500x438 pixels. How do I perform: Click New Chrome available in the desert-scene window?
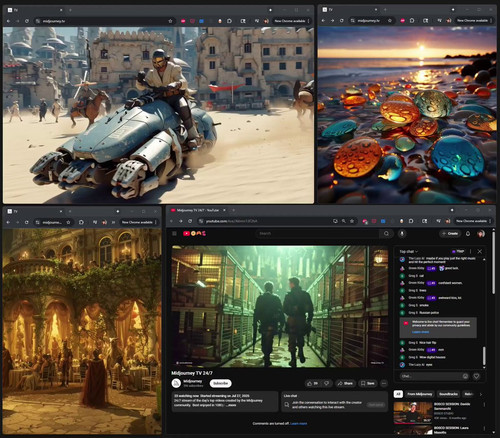pyautogui.click(x=290, y=21)
